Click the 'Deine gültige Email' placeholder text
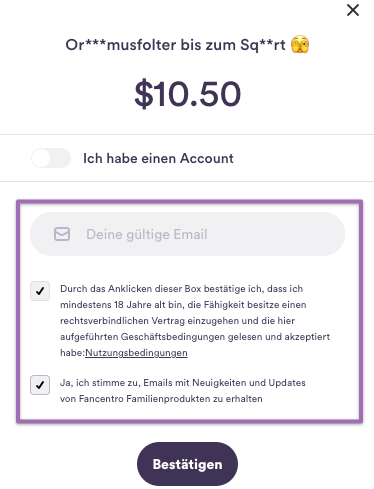The height and width of the screenshot is (489, 374). (147, 234)
